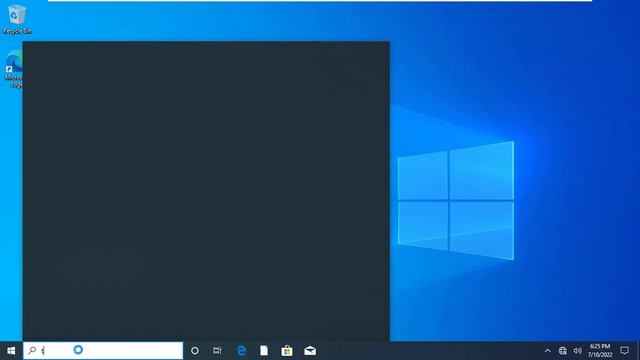Launch Microsoft Edge from the taskbar
This screenshot has height=360, width=640.
tap(242, 351)
